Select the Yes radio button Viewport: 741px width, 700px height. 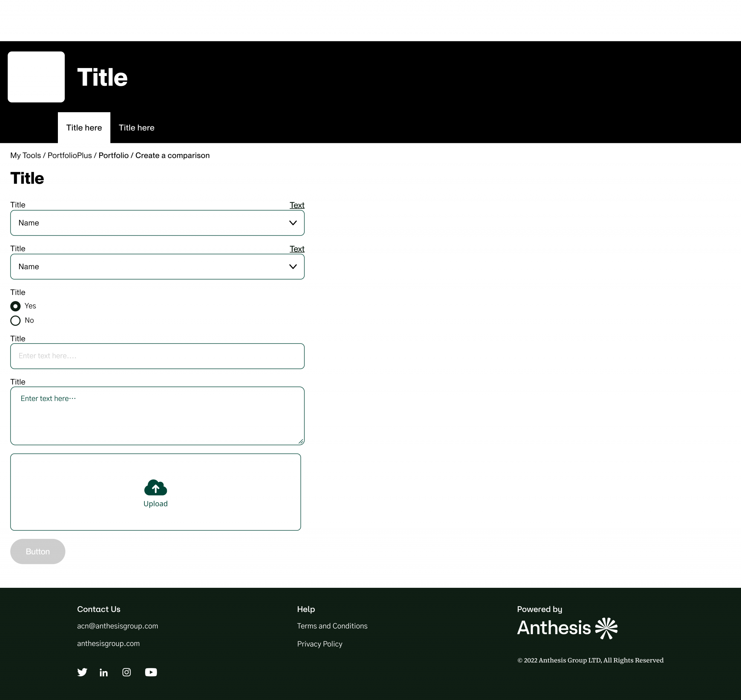pos(15,306)
